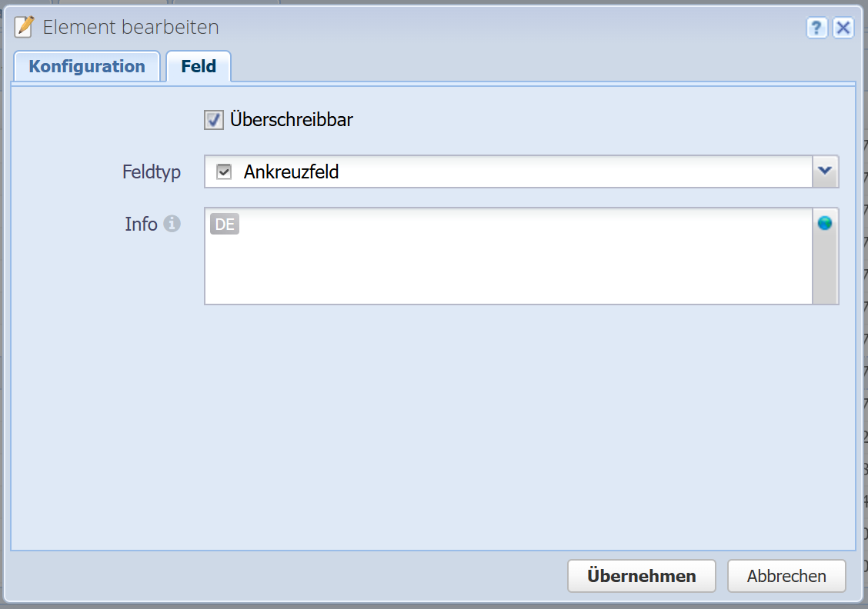This screenshot has height=609, width=868.
Task: Click the small checkbox icon before Ankreuzfeld
Action: pyautogui.click(x=224, y=172)
